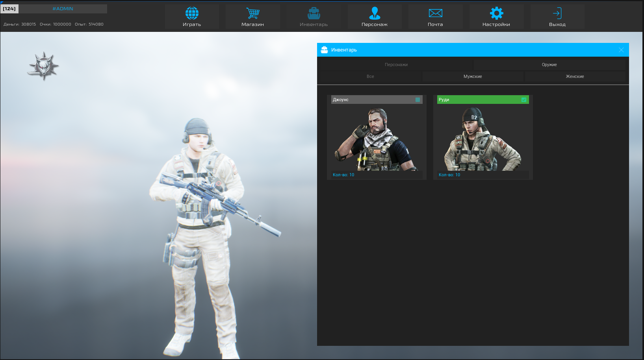644x360 pixels.
Task: Open the Settings gear icon
Action: 497,13
